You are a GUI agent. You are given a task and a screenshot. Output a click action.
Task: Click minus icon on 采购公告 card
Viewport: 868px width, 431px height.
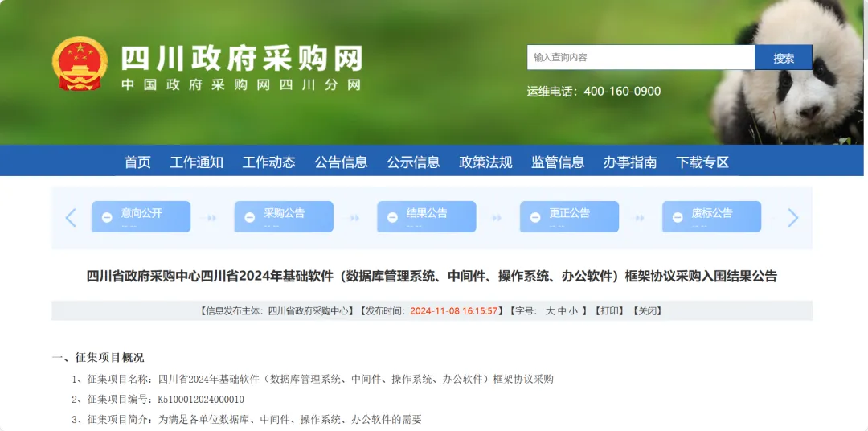pos(250,217)
